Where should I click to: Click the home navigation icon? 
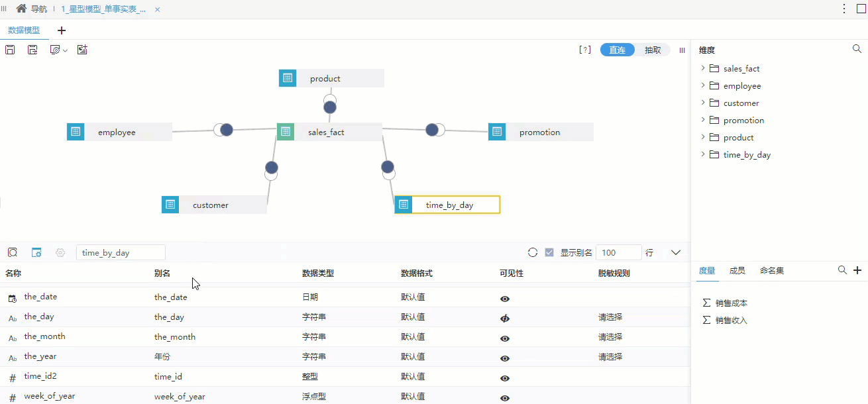pyautogui.click(x=21, y=9)
